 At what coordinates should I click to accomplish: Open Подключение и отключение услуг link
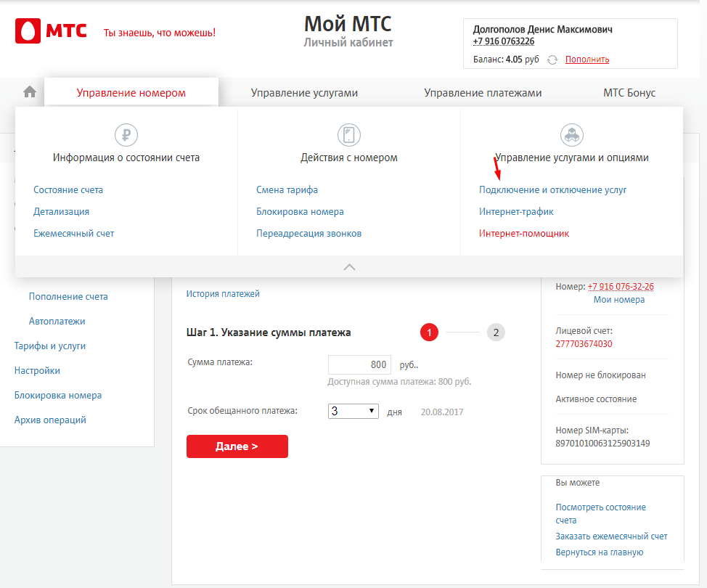pos(553,190)
